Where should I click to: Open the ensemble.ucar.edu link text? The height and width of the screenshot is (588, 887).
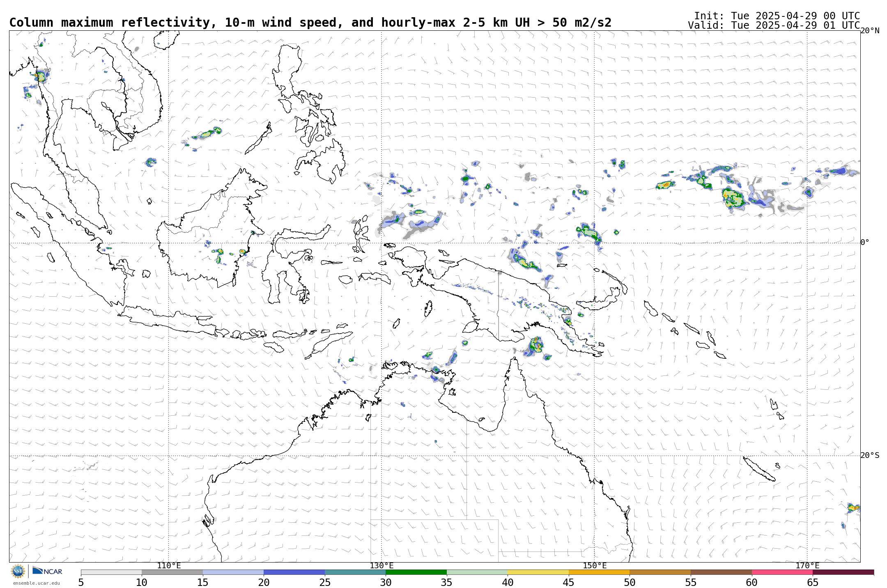36,583
